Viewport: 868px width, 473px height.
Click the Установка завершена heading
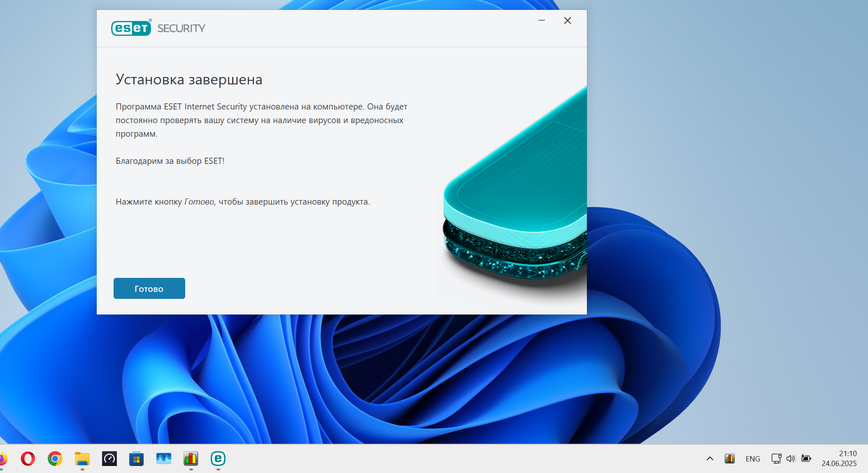pos(189,79)
